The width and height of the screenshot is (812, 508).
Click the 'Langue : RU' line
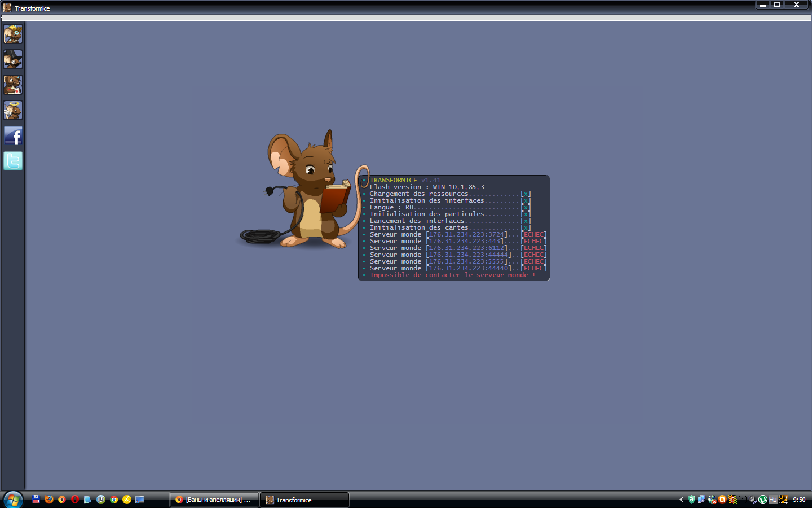coord(450,207)
